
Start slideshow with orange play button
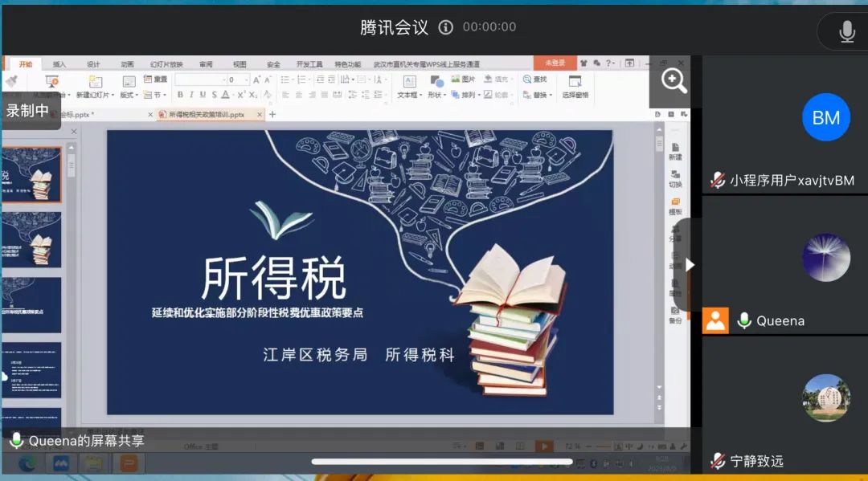544,446
